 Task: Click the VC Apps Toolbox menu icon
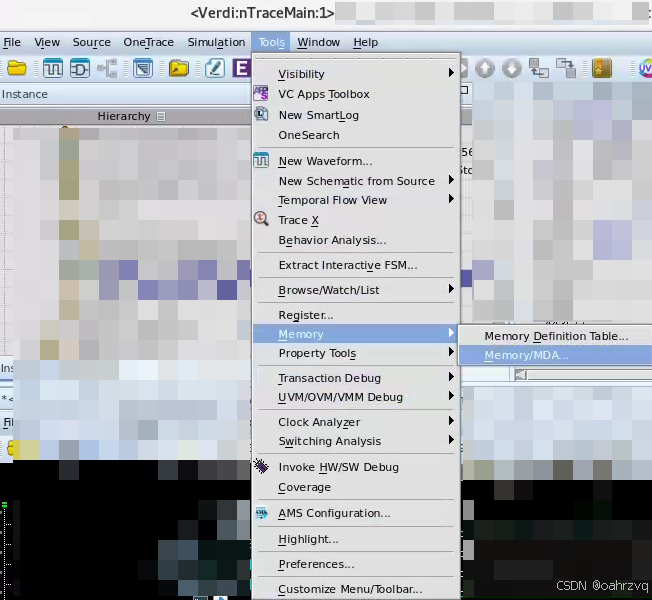coord(261,93)
